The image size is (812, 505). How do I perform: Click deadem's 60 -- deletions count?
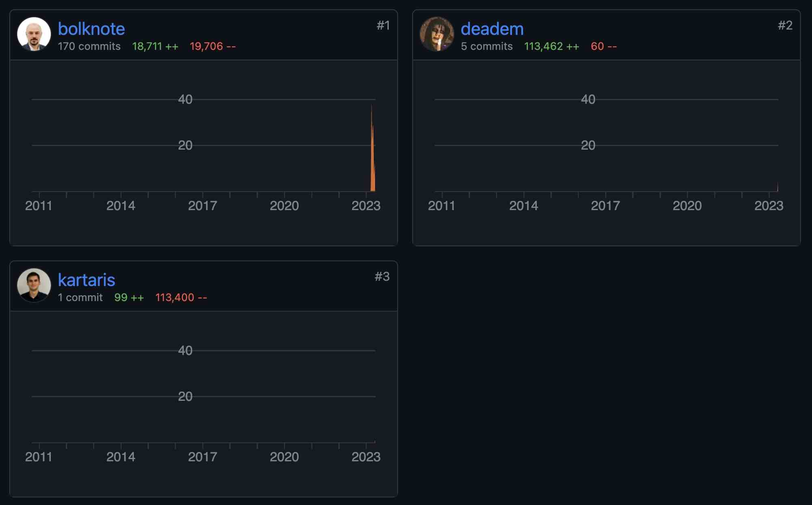604,46
